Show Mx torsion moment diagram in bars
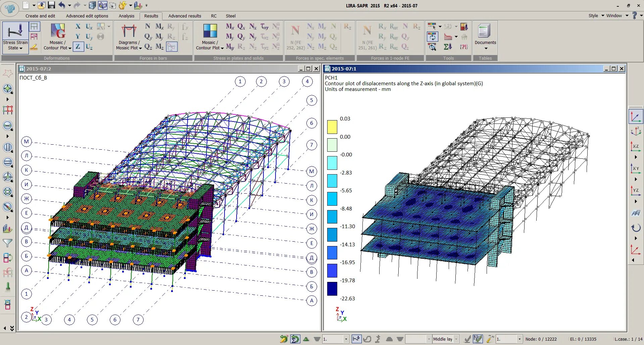This screenshot has width=644, height=345. coord(159,27)
